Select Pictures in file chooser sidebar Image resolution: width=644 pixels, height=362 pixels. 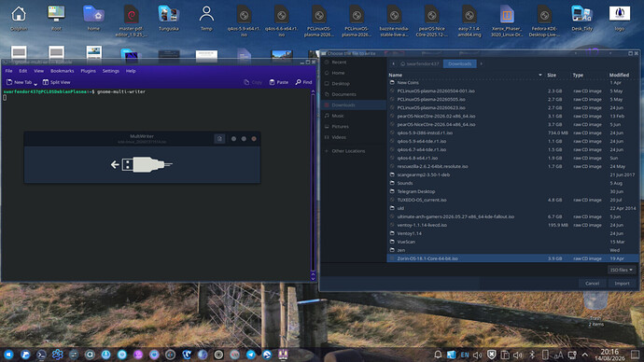point(353,126)
